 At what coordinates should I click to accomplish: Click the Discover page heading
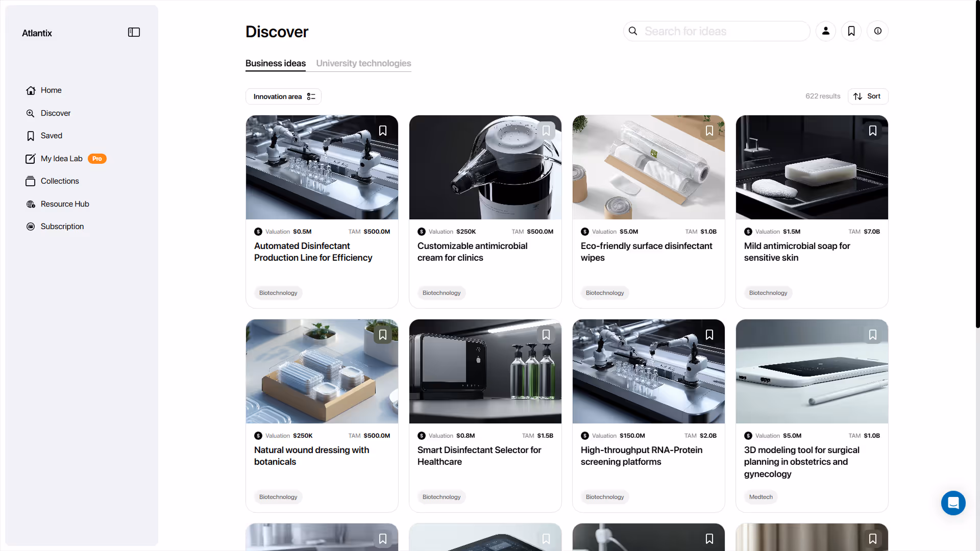[x=277, y=32]
